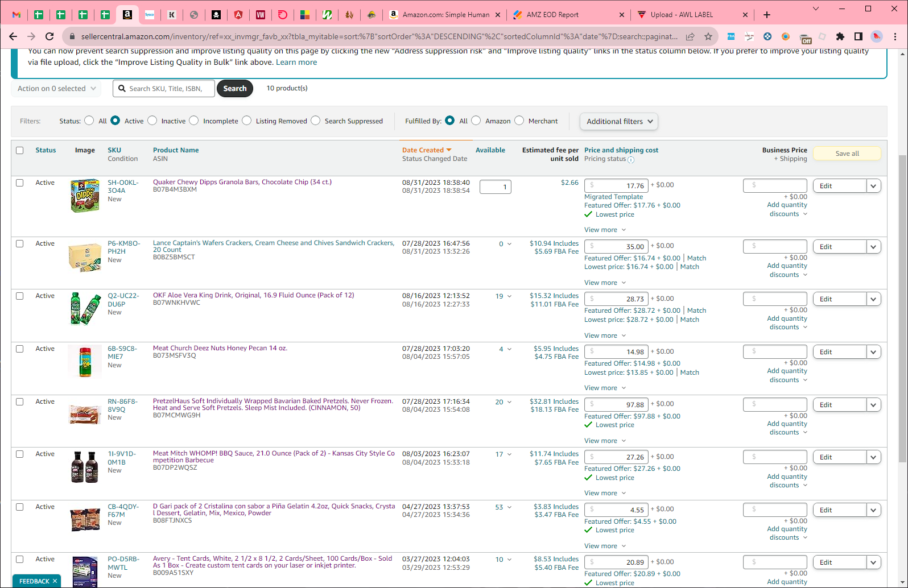The image size is (908, 588).
Task: Select the All status radio button
Action: 89,121
